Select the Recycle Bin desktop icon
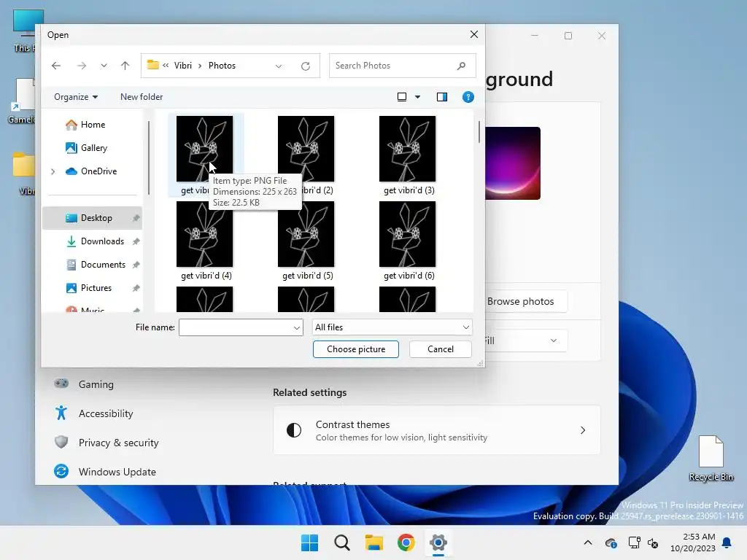The image size is (747, 560). (711, 458)
